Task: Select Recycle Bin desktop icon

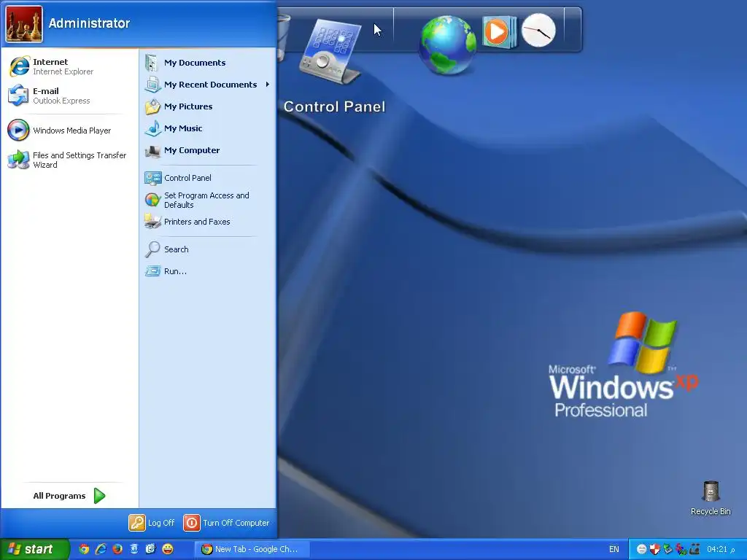Action: (x=711, y=497)
